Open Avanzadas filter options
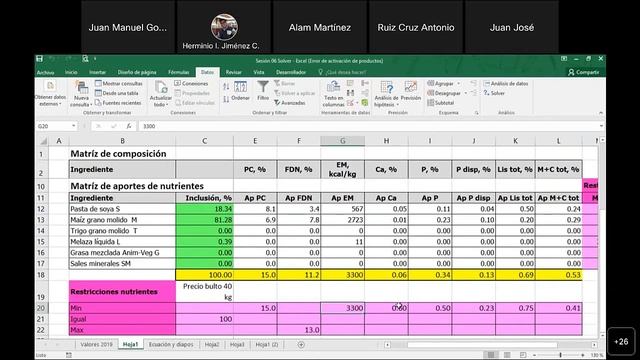The image size is (640, 360). [x=290, y=103]
